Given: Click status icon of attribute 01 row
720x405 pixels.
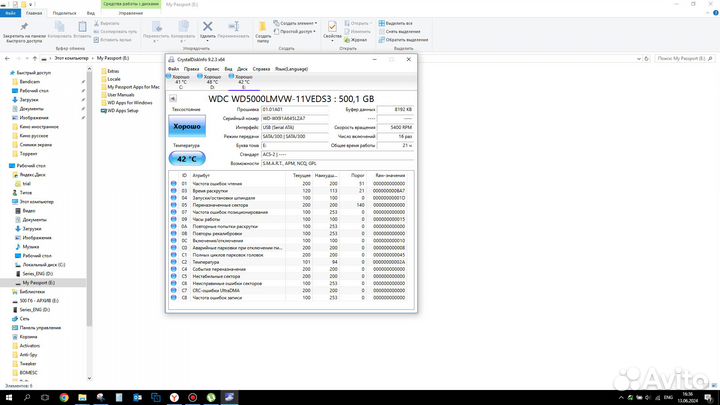Looking at the screenshot, I should point(174,183).
